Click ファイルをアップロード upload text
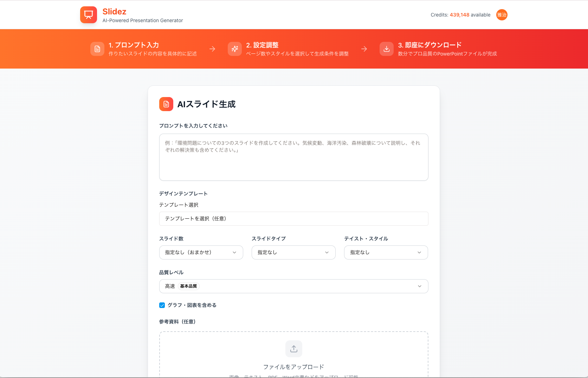588x378 pixels. [x=293, y=367]
